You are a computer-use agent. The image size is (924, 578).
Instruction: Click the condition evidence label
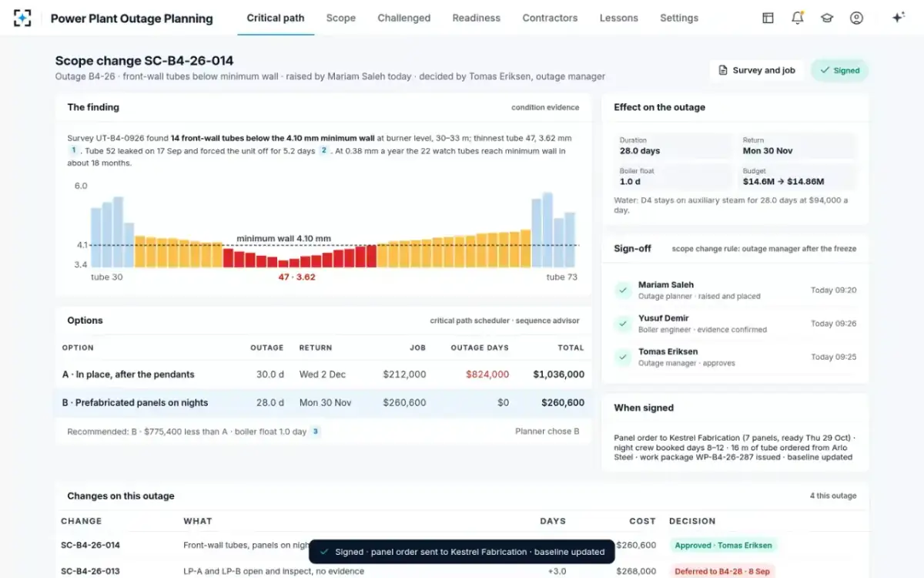pyautogui.click(x=545, y=108)
